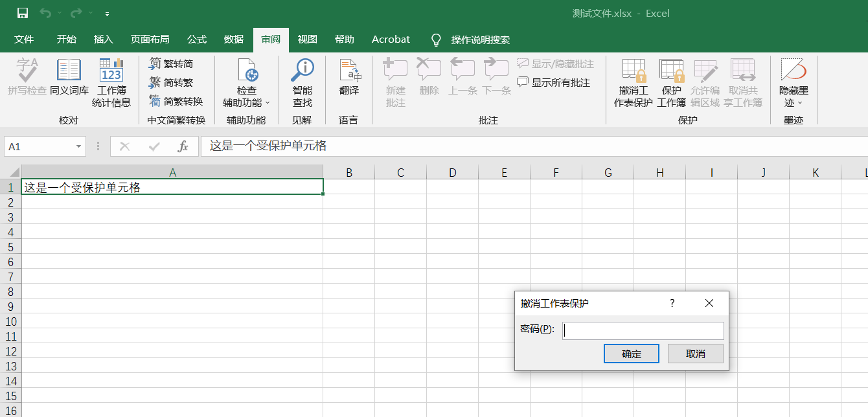
Task: Toggle 显示所有批注 show all comments
Action: coord(553,82)
